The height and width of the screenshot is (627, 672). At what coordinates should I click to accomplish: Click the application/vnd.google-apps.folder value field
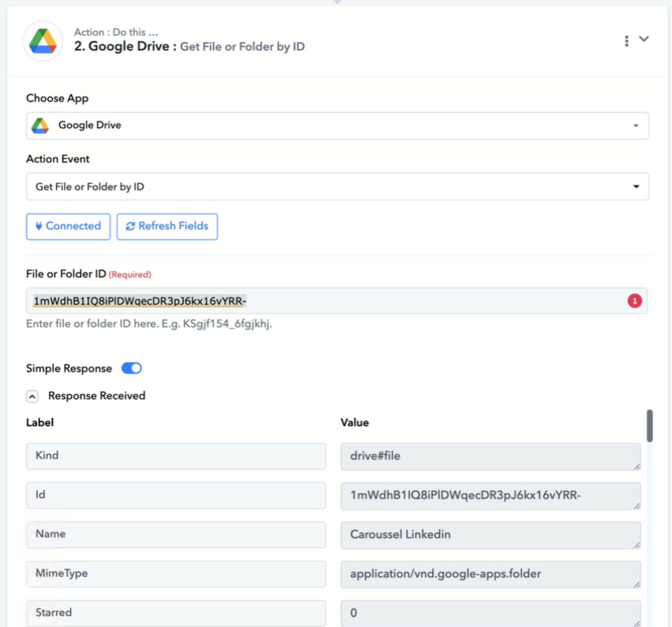click(491, 574)
